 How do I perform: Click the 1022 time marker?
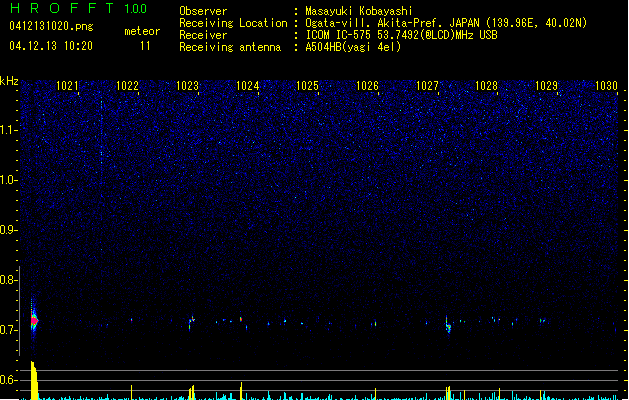127,86
